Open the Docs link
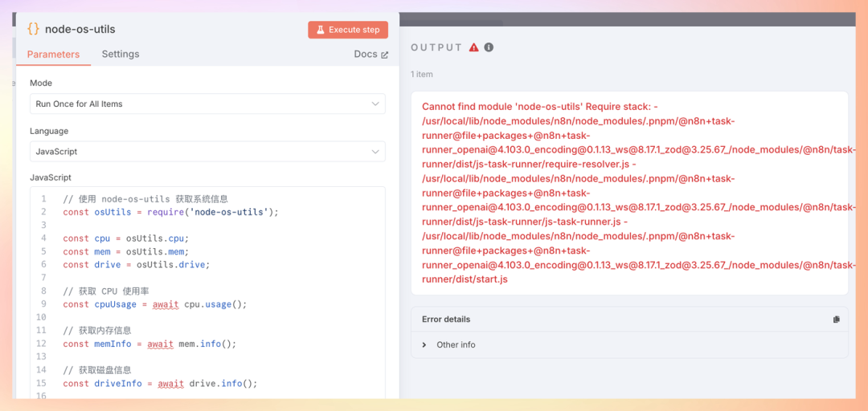Screen dimensions: 868x411 [x=366, y=55]
